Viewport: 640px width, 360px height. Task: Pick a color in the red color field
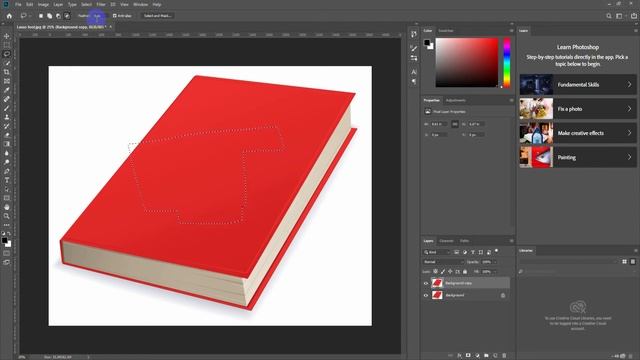[x=467, y=62]
